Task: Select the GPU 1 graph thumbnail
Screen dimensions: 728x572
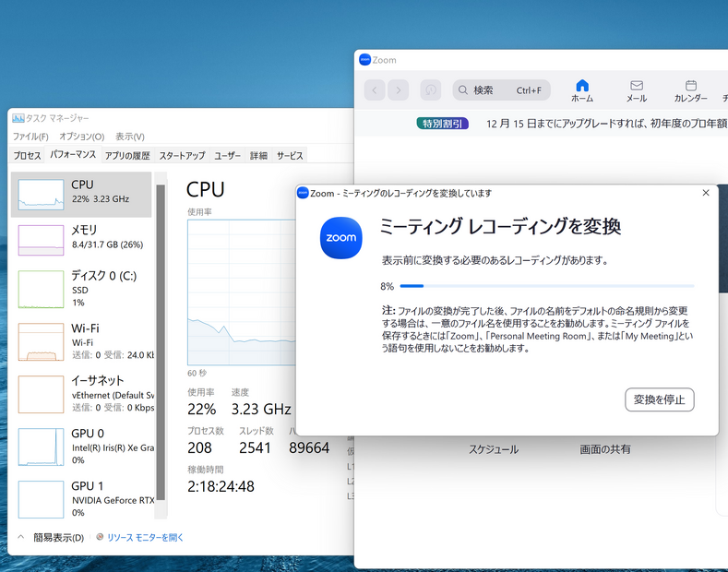Action: pos(41,499)
